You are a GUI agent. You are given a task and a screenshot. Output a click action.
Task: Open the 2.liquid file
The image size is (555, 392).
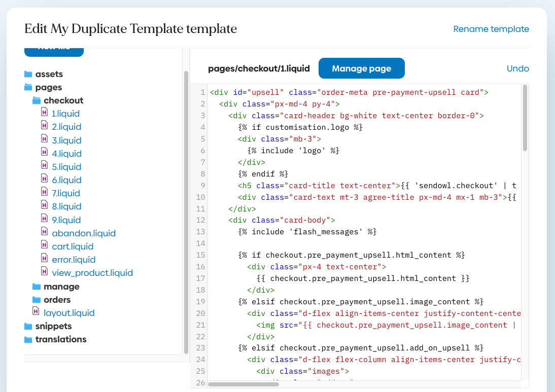(66, 127)
